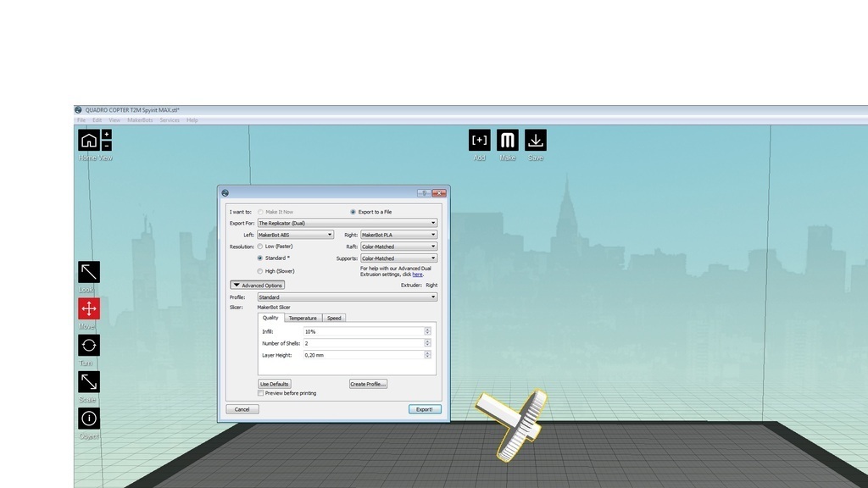Viewport: 868px width, 488px height.
Task: Enable Preview before printing checkbox
Action: pos(260,393)
